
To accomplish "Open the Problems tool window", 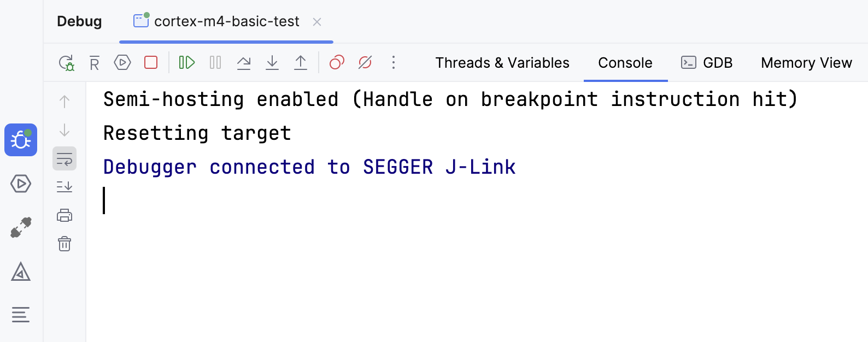I will point(21,272).
